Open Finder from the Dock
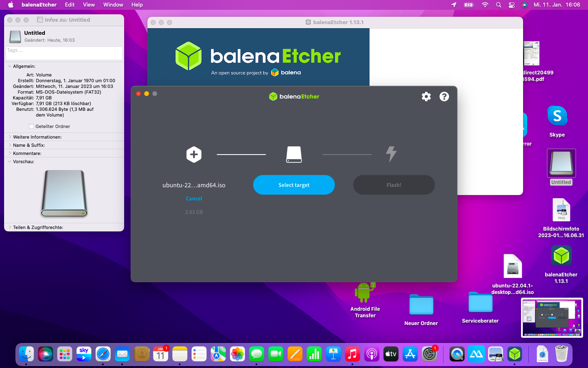The width and height of the screenshot is (588, 368). click(x=26, y=354)
